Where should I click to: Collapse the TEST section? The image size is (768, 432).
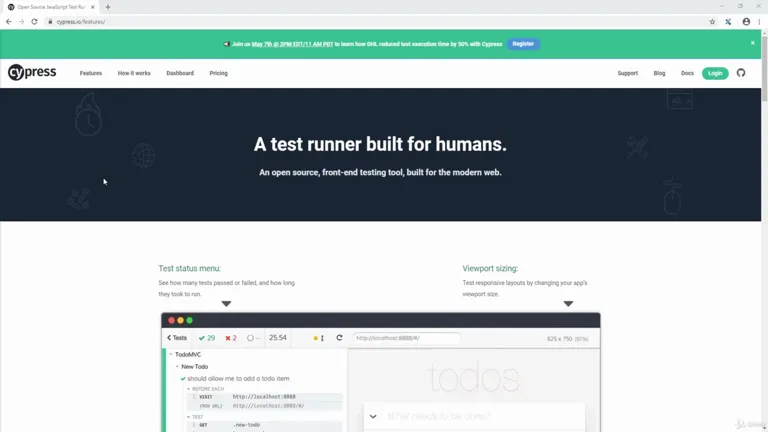189,417
